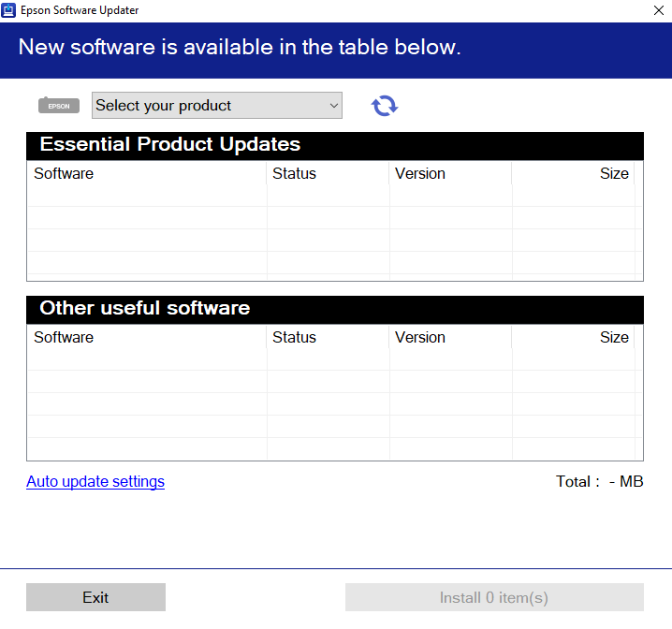Click the blue refresh arrows icon
Viewport: 672px width, 629px height.
point(385,106)
